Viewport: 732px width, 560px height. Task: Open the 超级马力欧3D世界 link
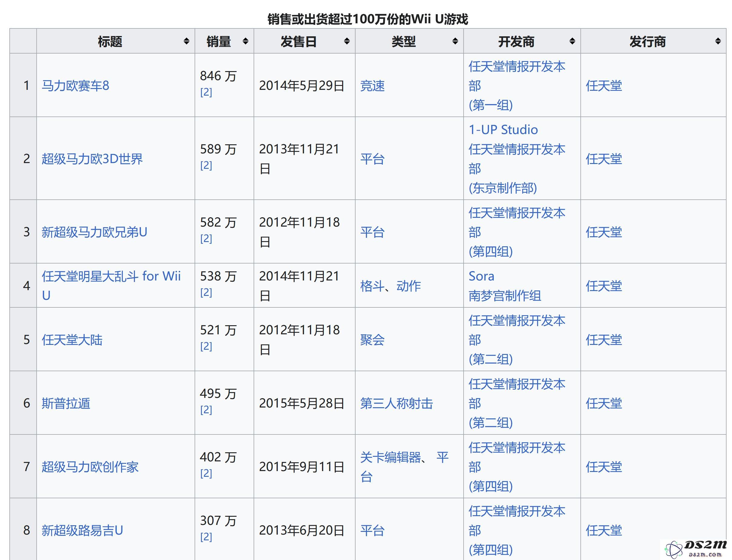92,159
